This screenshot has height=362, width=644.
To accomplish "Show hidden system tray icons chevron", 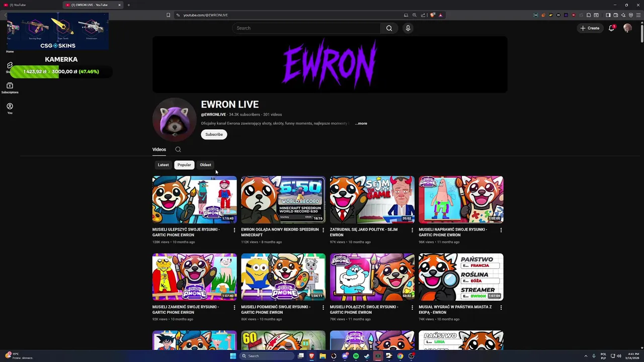I will (586, 356).
